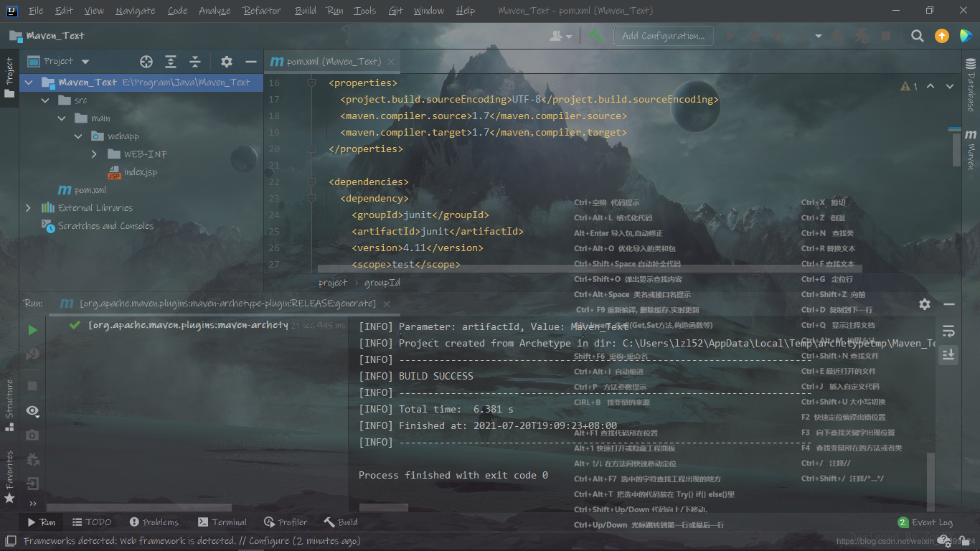Click camera dump threads icon in Run panel
This screenshot has height=551, width=980.
(x=32, y=435)
